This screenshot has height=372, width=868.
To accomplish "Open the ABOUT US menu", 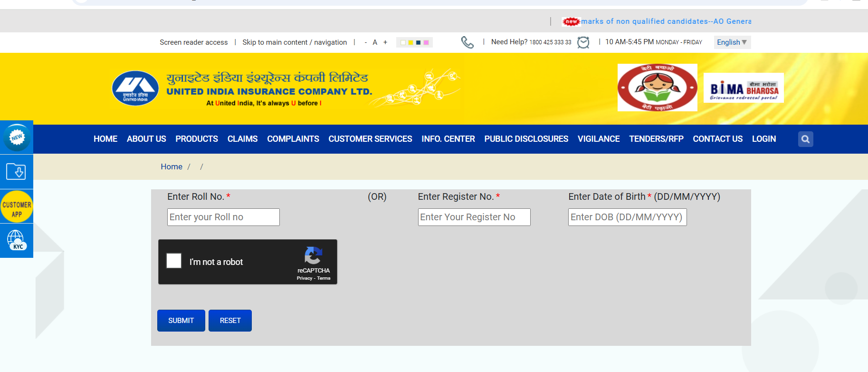I will point(146,139).
